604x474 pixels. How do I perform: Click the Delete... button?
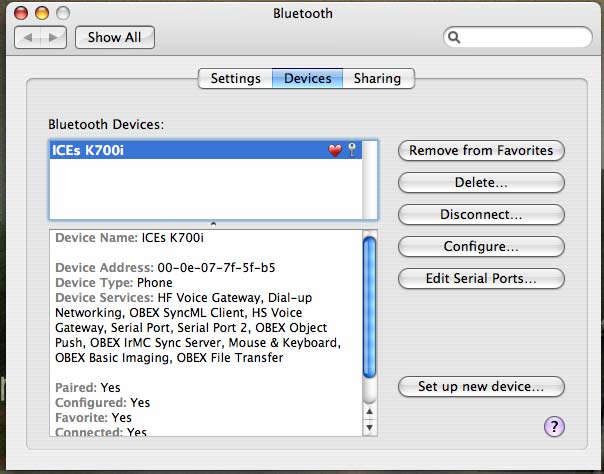(481, 183)
